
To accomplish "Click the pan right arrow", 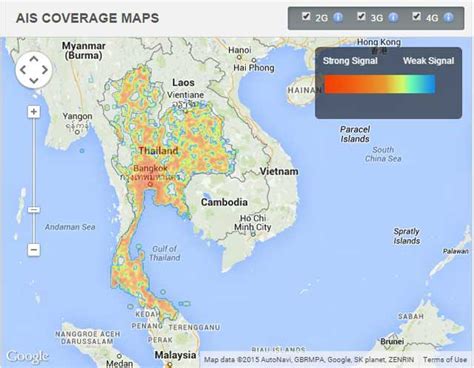I will pos(45,70).
